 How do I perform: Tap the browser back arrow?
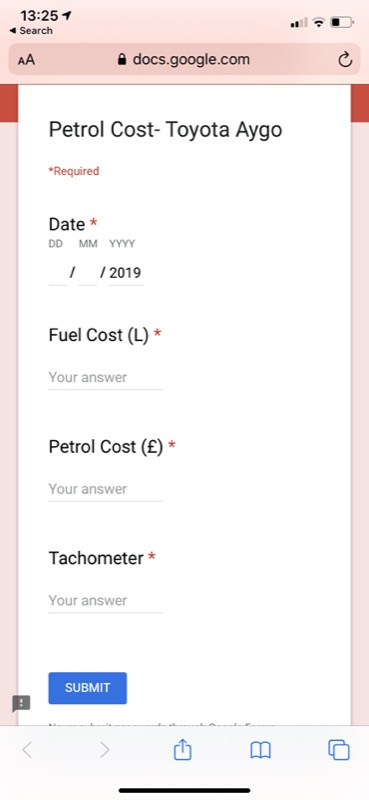27,750
